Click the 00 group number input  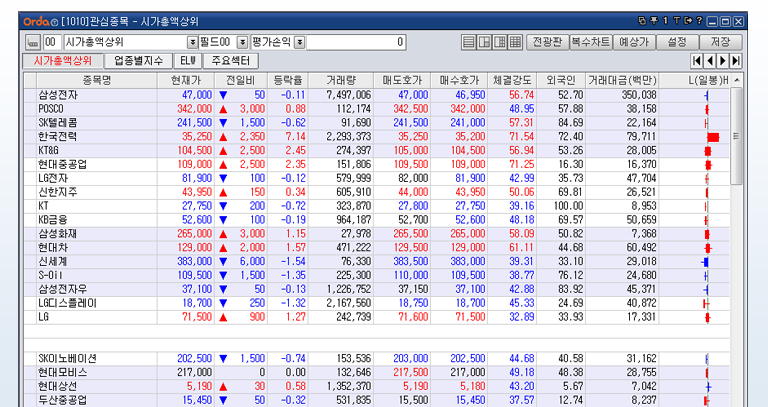52,42
